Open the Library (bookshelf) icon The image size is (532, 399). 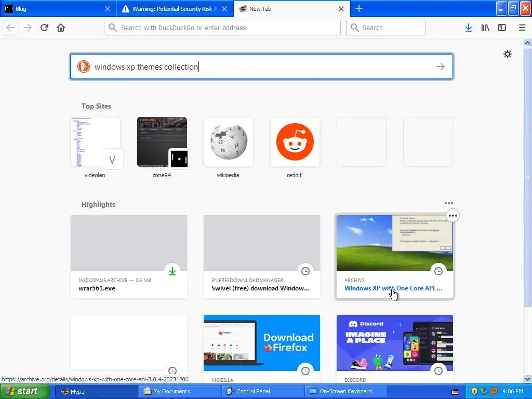click(485, 28)
